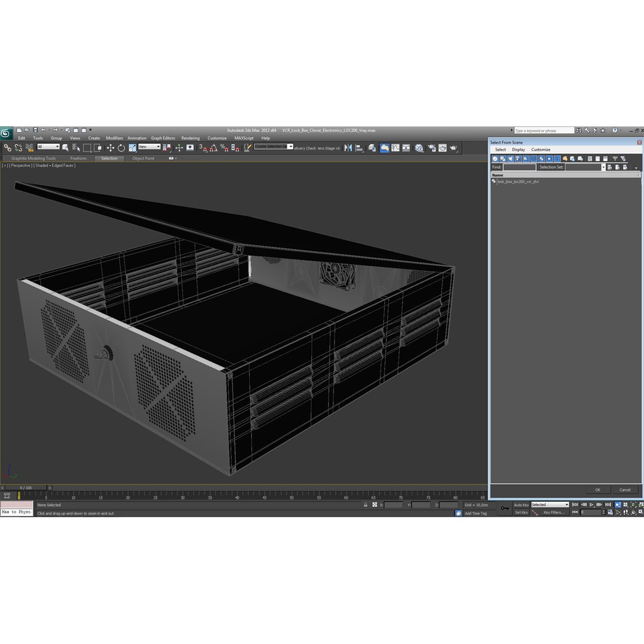Toggle the Graphite Modeling Tools ribbon icon
Viewport: 644px width, 644px height.
pos(385,148)
